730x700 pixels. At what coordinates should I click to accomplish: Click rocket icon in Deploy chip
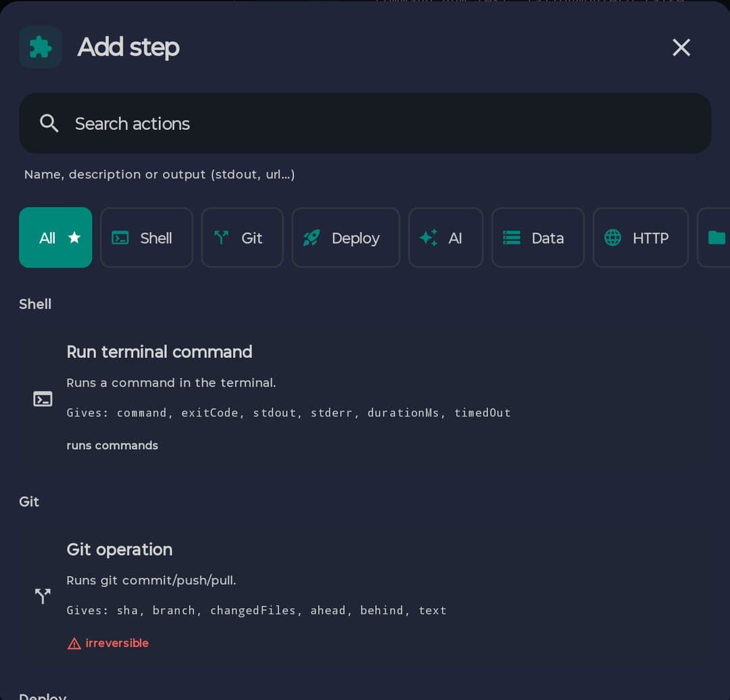[x=312, y=238]
